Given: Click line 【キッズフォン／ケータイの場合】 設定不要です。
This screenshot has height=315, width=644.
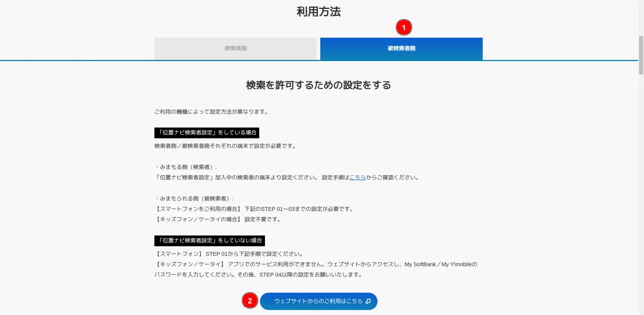Looking at the screenshot, I should click(219, 219).
